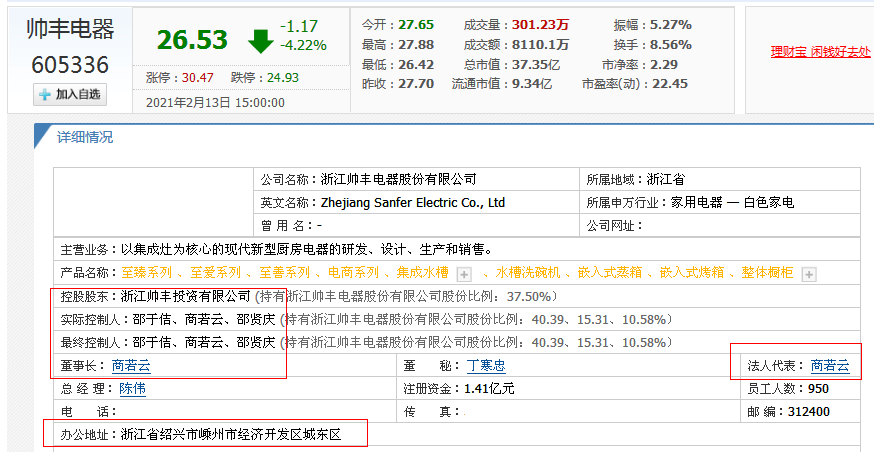Viewport: 874px width, 452px height.
Task: Open the 嵌入式烤箱 product link
Action: coord(692,273)
